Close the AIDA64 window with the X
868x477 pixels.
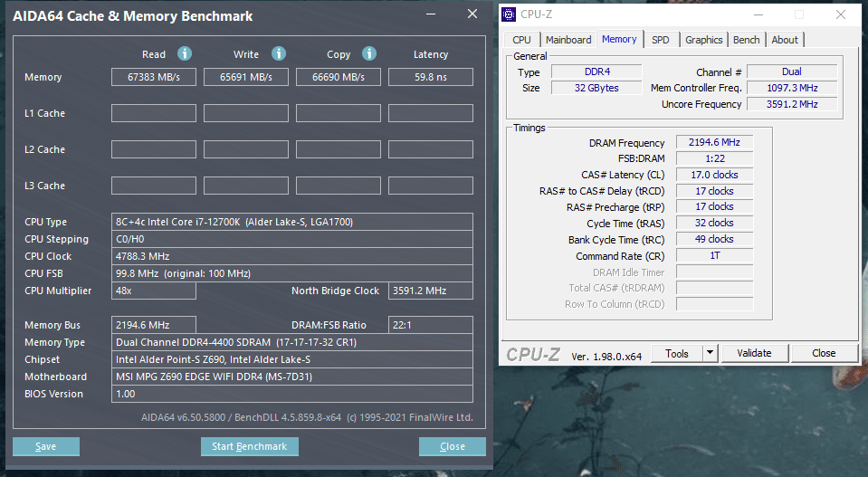472,14
